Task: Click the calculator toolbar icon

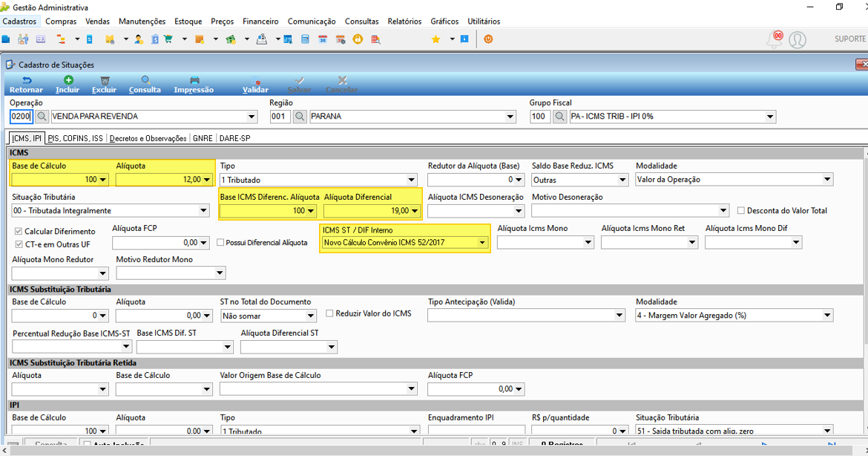Action: [x=305, y=39]
